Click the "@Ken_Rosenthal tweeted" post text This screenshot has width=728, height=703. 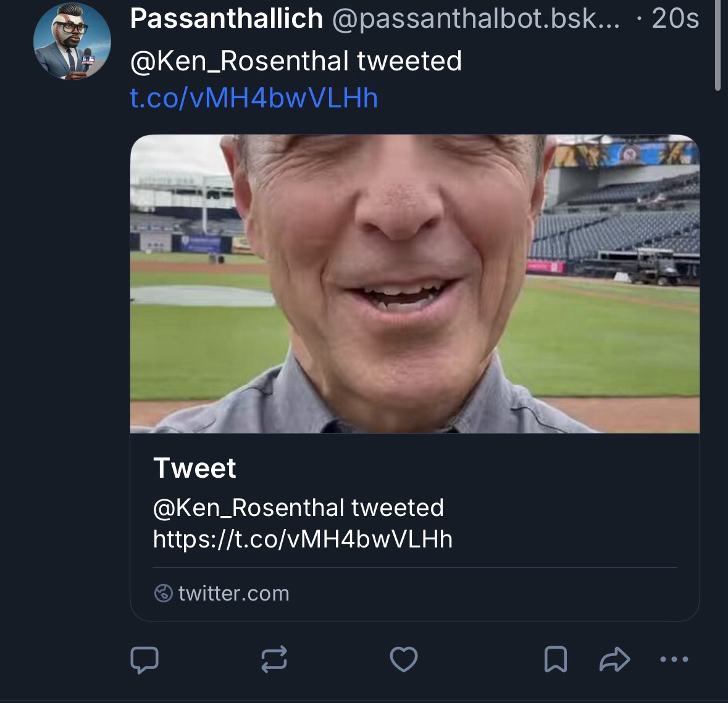click(x=296, y=61)
